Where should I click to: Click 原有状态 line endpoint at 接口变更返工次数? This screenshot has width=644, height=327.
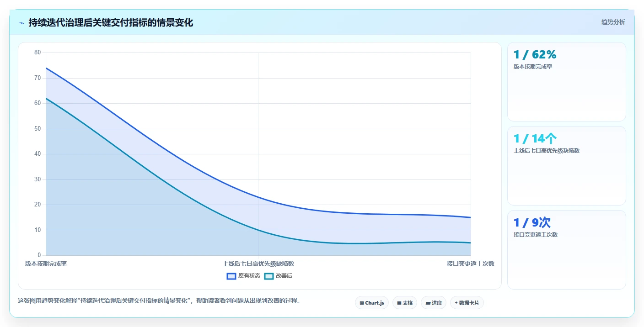tap(471, 217)
